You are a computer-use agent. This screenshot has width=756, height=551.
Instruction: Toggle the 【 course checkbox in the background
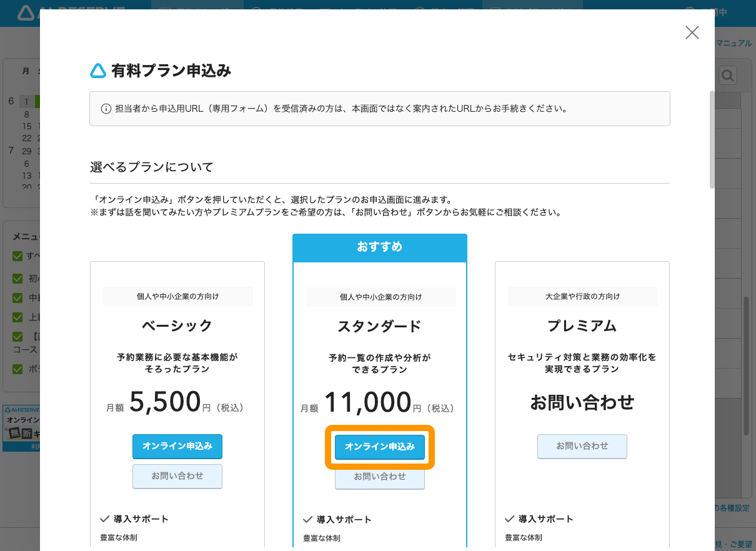click(x=18, y=337)
